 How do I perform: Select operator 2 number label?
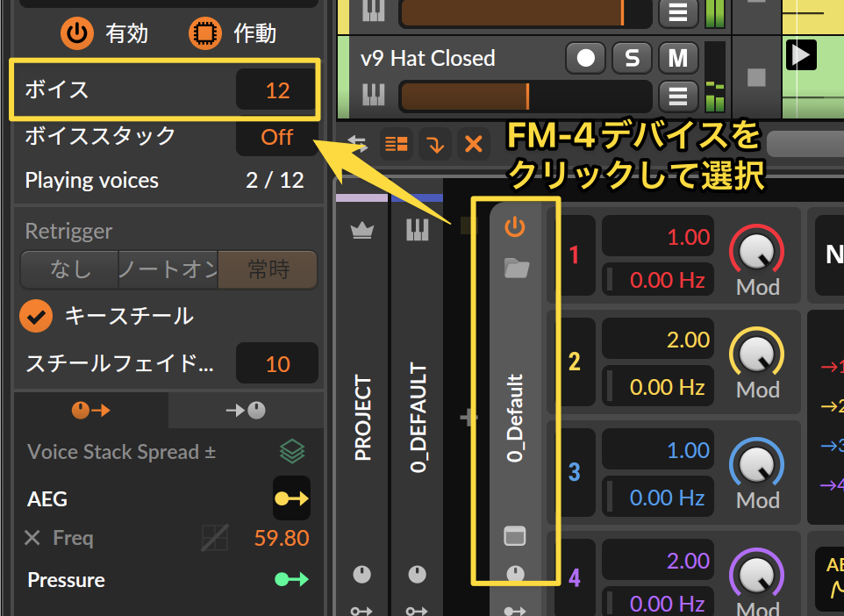click(574, 362)
